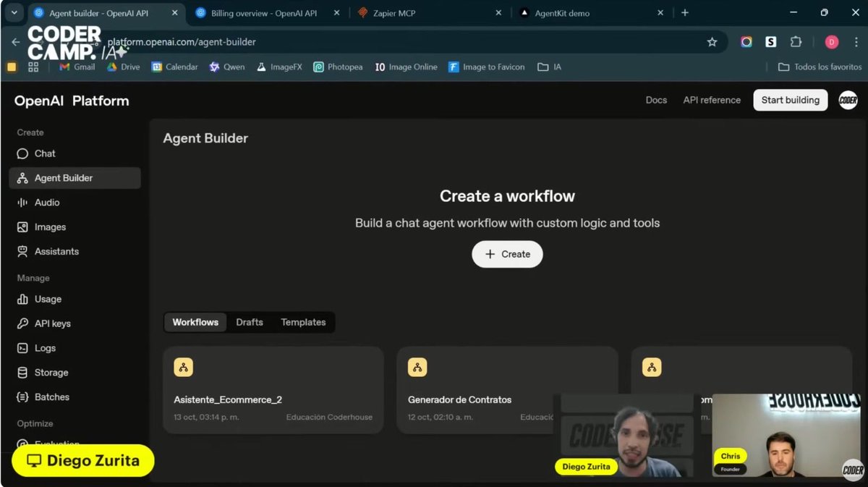
Task: Open the Photopea bookmark
Action: [x=338, y=67]
